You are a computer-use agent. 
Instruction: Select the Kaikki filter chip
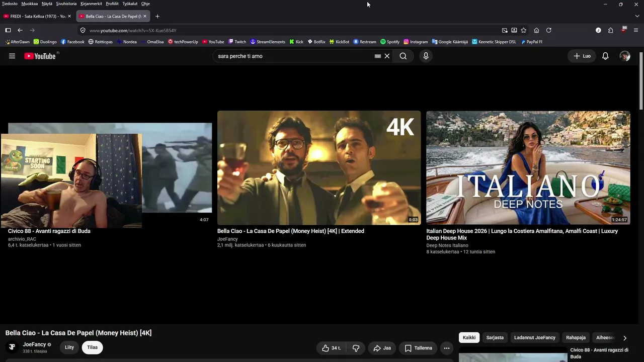[x=469, y=338]
